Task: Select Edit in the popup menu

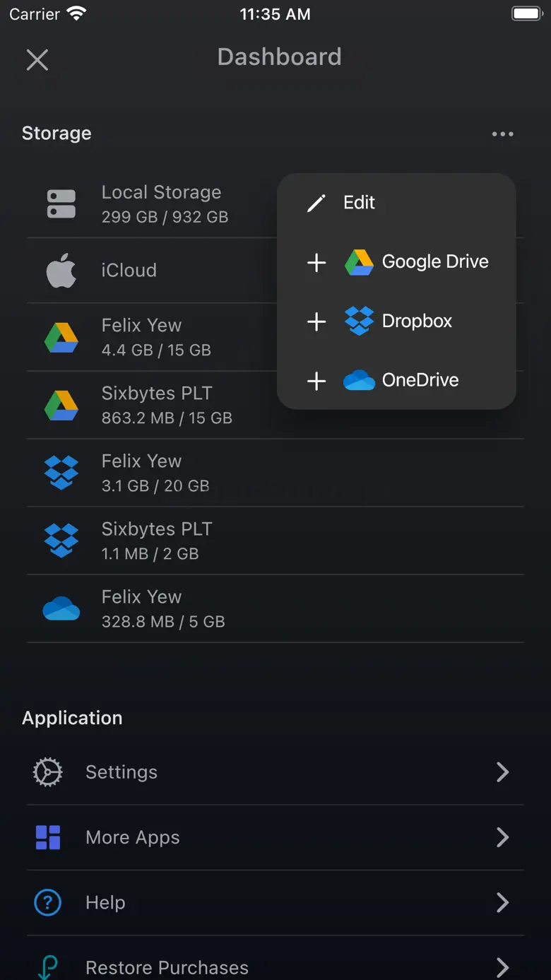Action: (x=359, y=203)
